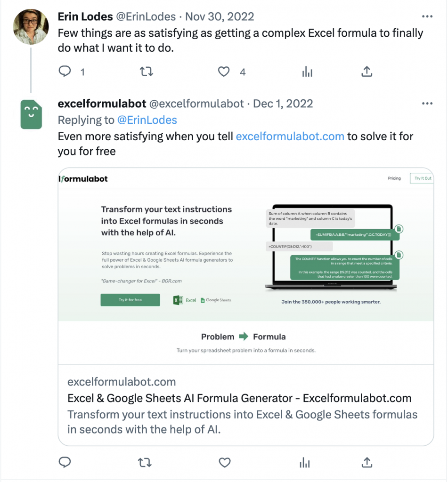Share Erin Lodes' tweet

click(367, 72)
